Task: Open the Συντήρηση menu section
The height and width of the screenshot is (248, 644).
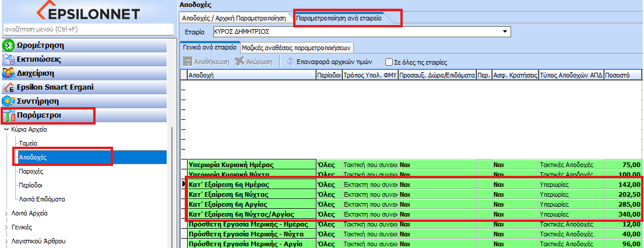Action: (x=84, y=101)
